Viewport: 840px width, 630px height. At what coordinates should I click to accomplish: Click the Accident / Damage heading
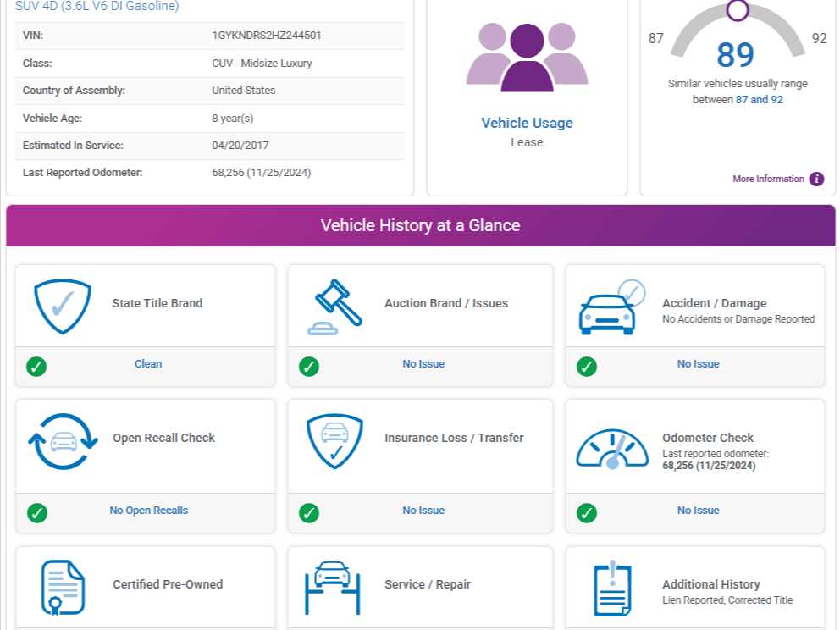pos(715,303)
